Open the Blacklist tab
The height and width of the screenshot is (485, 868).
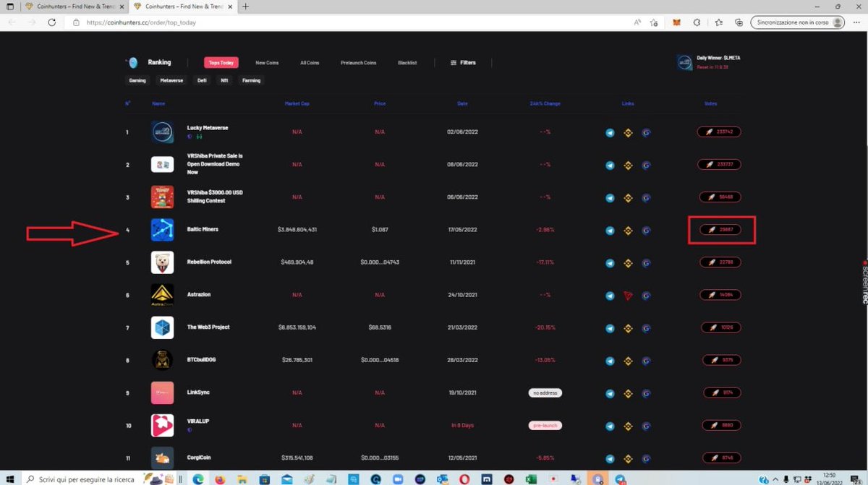407,63
